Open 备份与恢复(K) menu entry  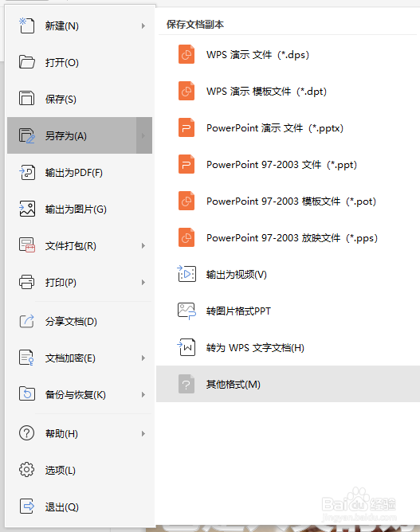[80, 394]
